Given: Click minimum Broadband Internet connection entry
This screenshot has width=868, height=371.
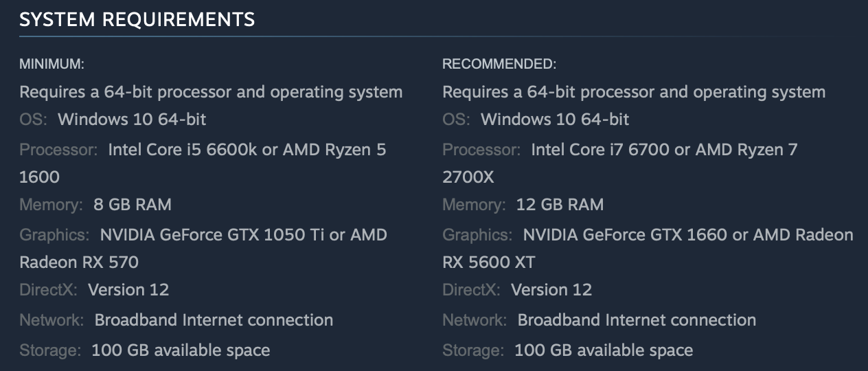Looking at the screenshot, I should [214, 320].
